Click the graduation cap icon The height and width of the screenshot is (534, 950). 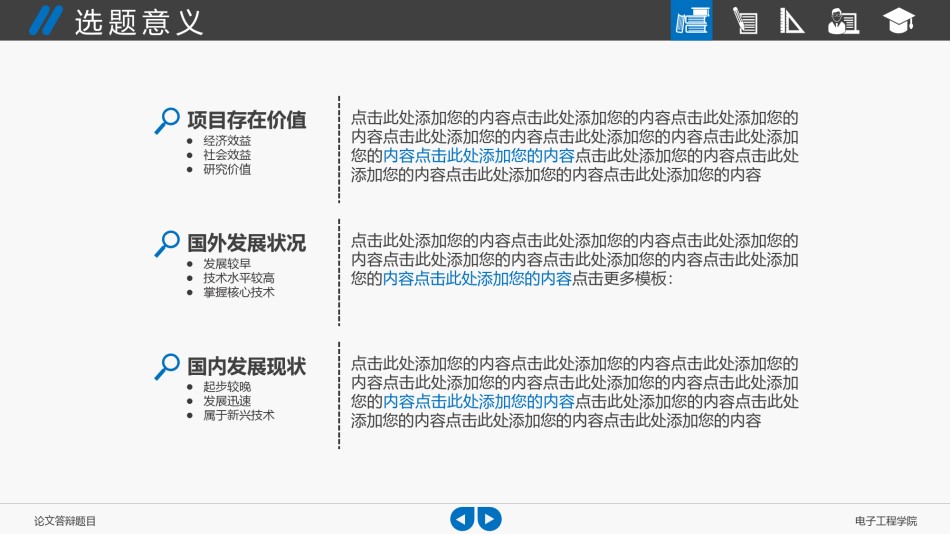(x=899, y=21)
